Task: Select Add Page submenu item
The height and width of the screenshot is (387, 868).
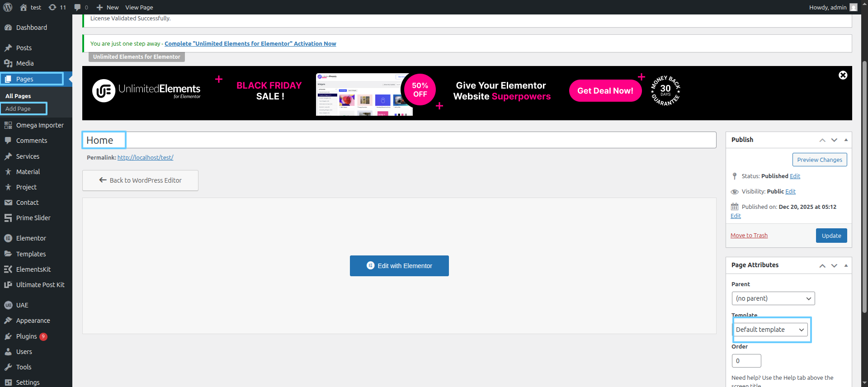Action: pos(18,109)
